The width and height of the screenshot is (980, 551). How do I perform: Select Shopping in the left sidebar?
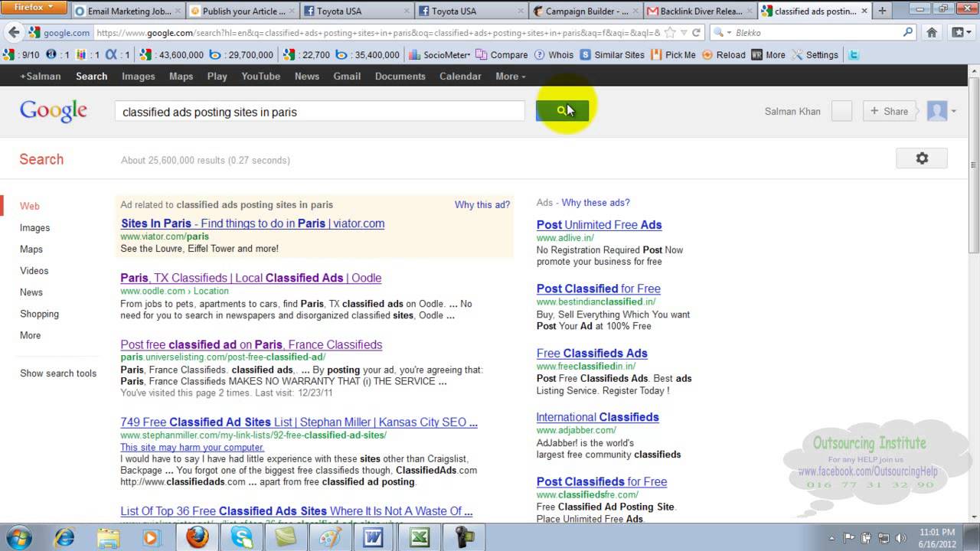pos(40,314)
